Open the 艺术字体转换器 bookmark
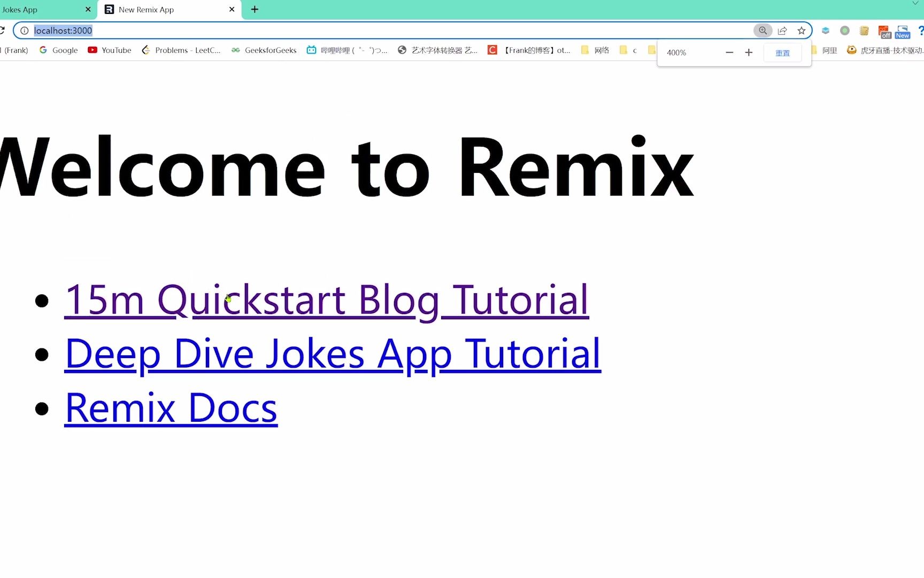Image resolution: width=924 pixels, height=578 pixels. point(437,50)
